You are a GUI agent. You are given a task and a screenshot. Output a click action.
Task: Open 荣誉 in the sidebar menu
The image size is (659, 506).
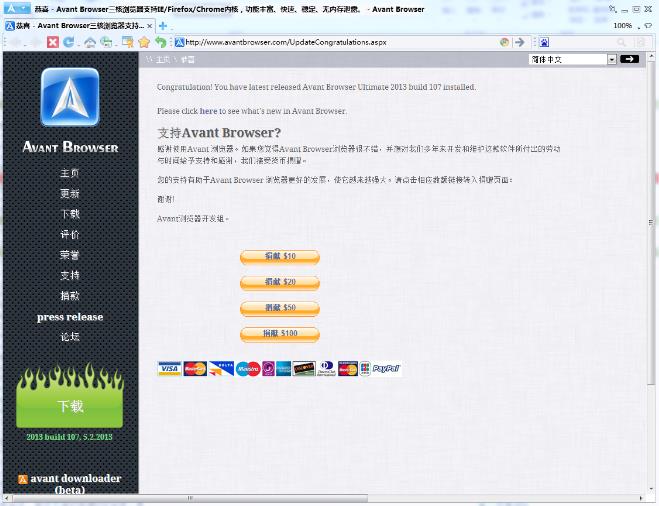coord(70,255)
